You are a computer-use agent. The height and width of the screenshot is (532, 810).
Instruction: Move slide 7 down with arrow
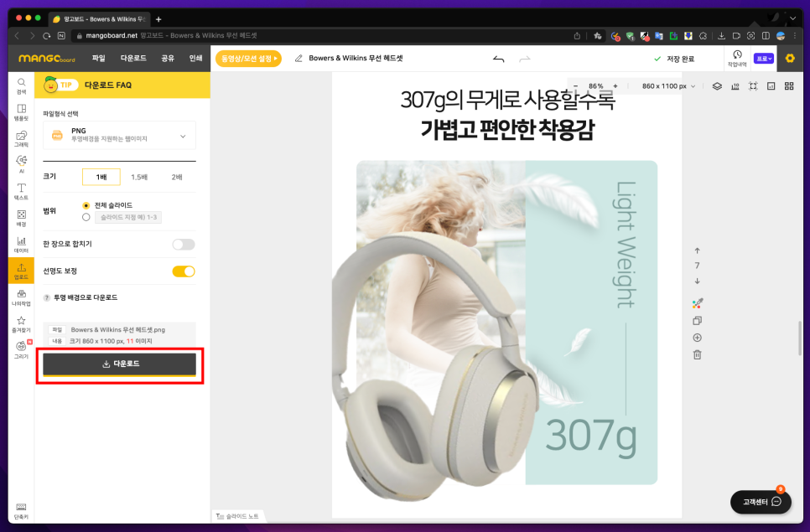pos(698,281)
